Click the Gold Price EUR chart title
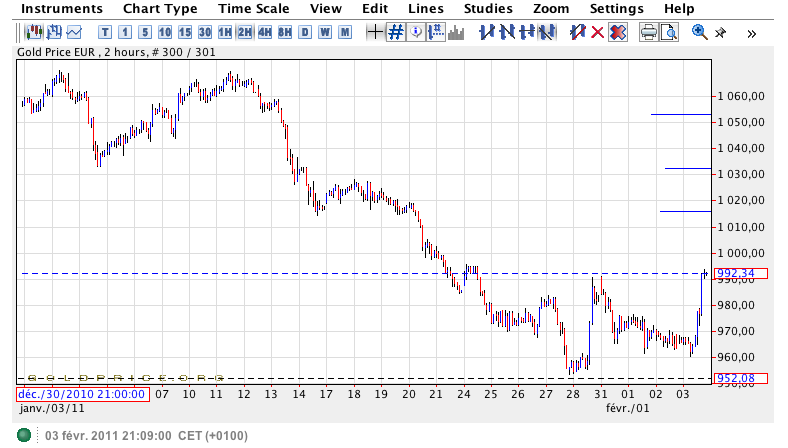 [116, 52]
